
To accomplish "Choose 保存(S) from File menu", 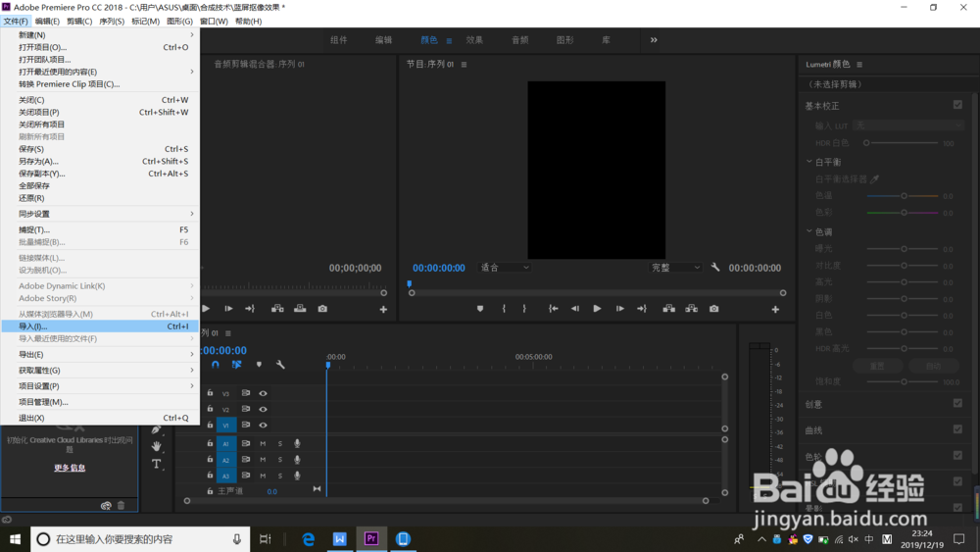I will [x=100, y=149].
